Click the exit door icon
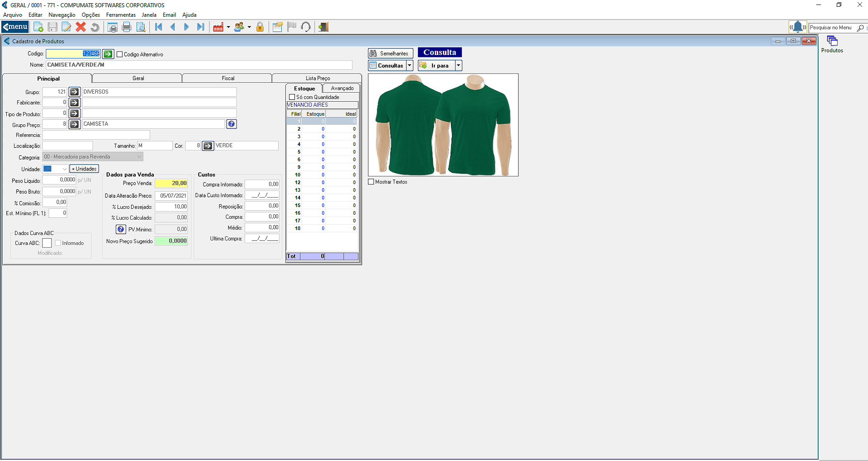Viewport: 868px width, 461px height. tap(323, 27)
